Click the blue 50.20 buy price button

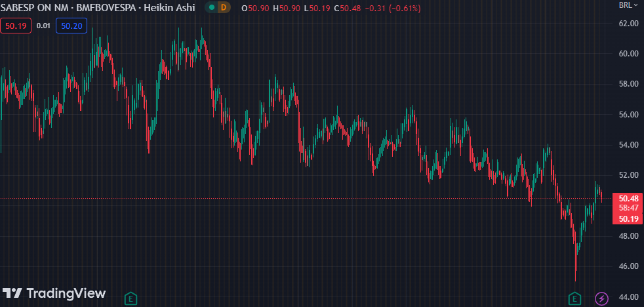pyautogui.click(x=71, y=26)
